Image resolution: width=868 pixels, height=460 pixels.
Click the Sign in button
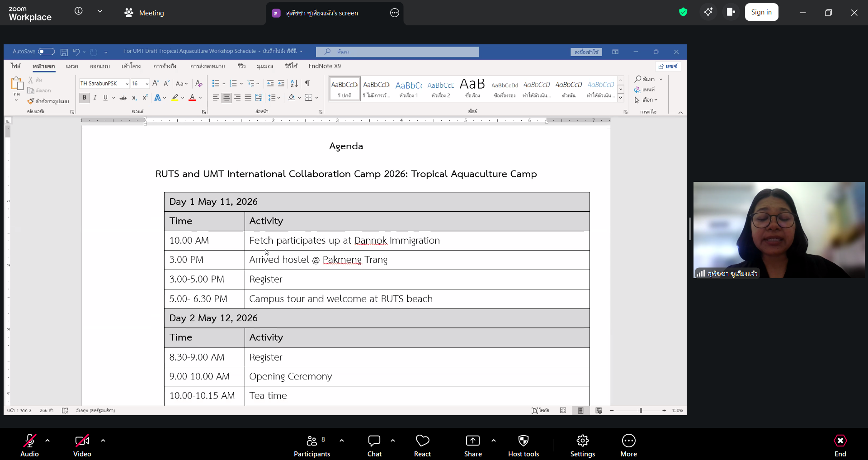tap(761, 12)
